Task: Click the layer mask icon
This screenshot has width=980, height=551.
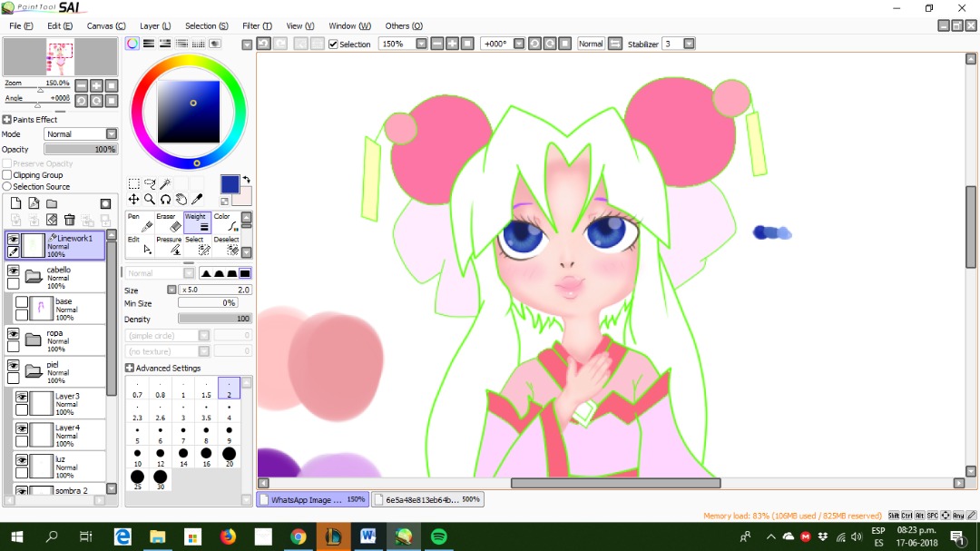Action: [x=105, y=204]
